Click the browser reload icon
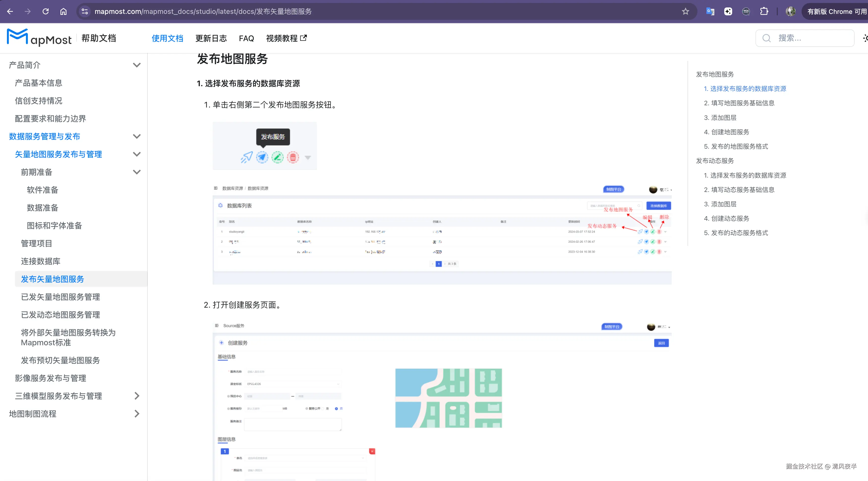868x481 pixels. tap(46, 11)
